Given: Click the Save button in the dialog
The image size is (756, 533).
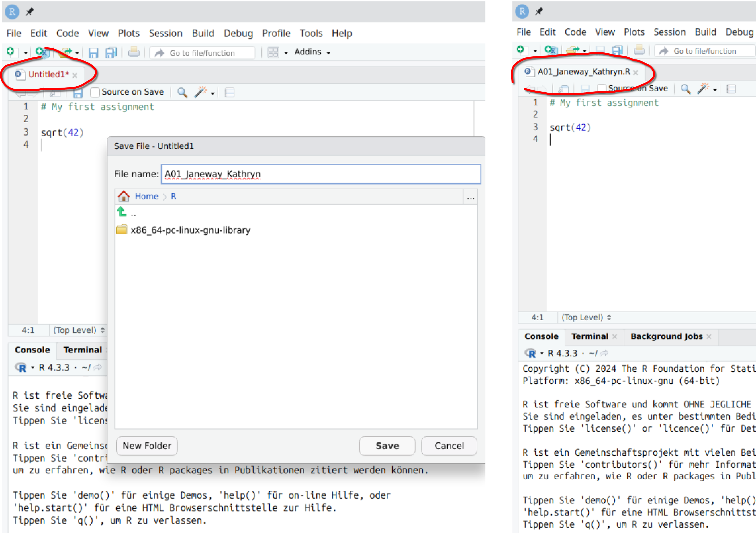Looking at the screenshot, I should [387, 446].
